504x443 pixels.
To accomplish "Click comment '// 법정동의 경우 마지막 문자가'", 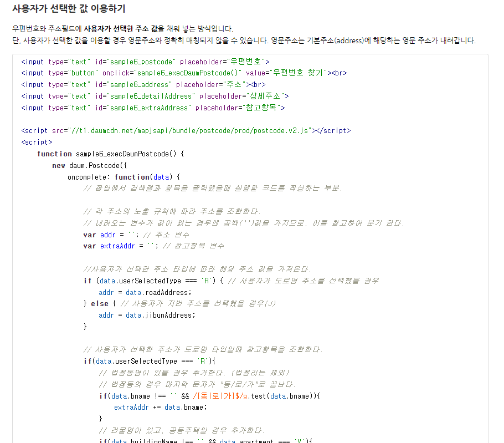I will 197,384.
